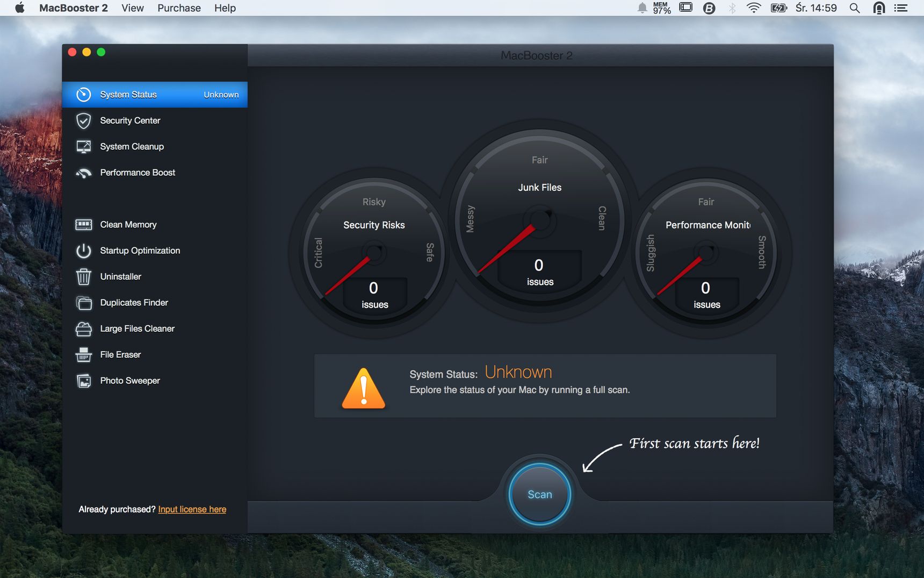
Task: Start a full scan with the Scan button
Action: coord(539,495)
